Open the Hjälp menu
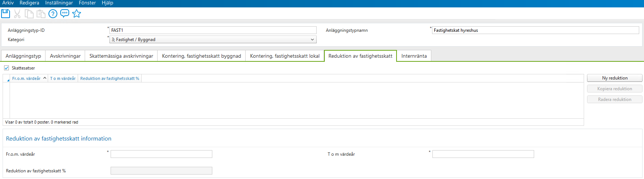Viewport: 644px width, 179px height. pyautogui.click(x=107, y=3)
